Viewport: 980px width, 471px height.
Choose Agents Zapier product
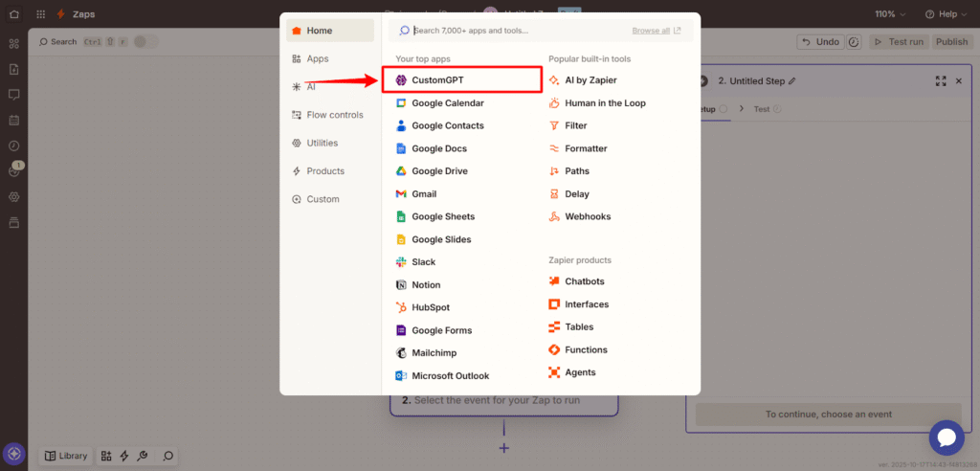tap(572, 372)
